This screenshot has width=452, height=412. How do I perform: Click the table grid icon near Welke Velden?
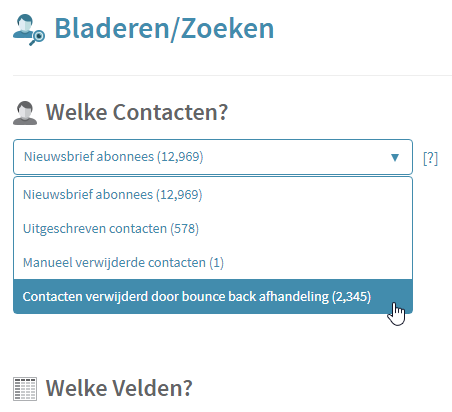25,389
